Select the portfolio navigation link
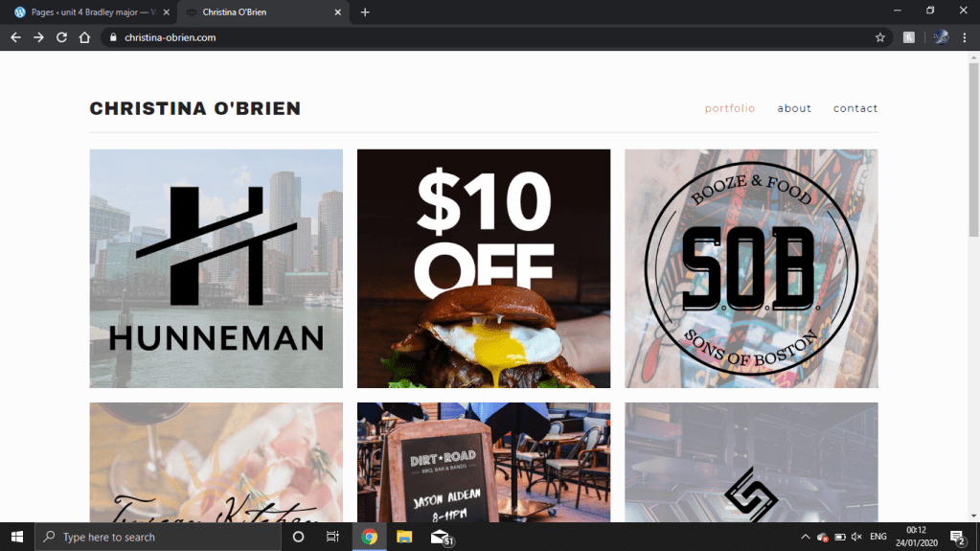This screenshot has height=551, width=980. 730,108
